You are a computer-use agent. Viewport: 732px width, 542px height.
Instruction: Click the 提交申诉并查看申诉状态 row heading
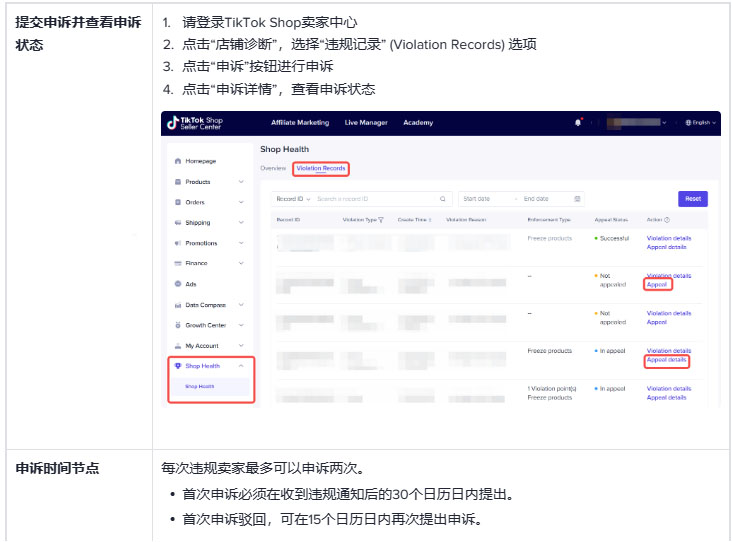pos(78,34)
